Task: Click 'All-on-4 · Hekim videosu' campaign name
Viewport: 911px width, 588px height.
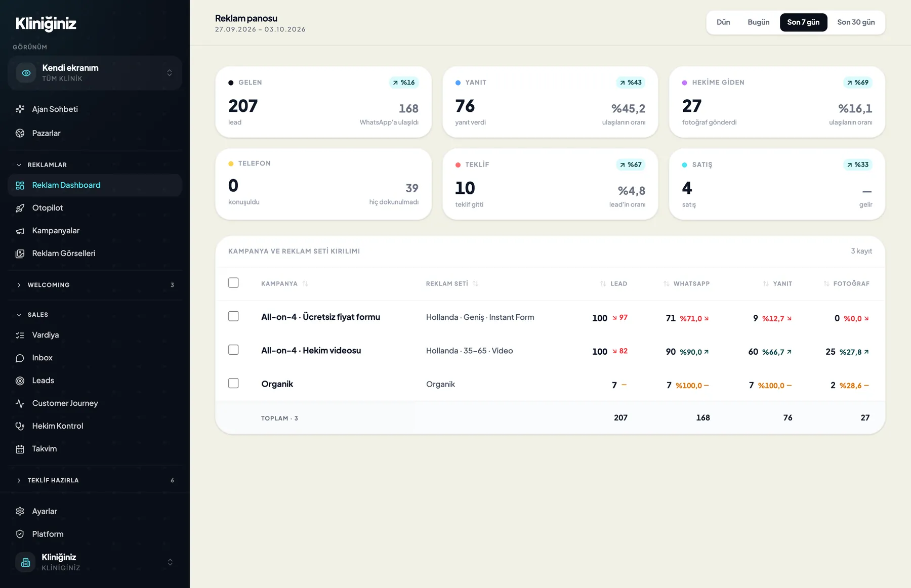Action: (x=311, y=350)
